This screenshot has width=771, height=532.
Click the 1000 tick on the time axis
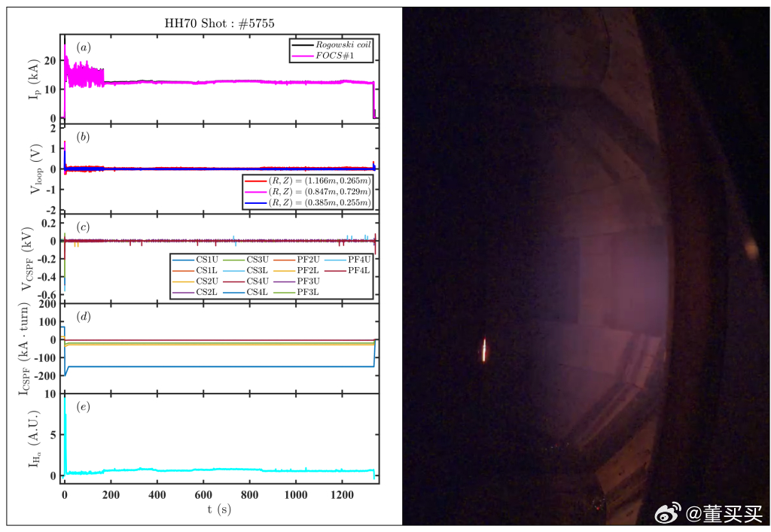coord(295,495)
